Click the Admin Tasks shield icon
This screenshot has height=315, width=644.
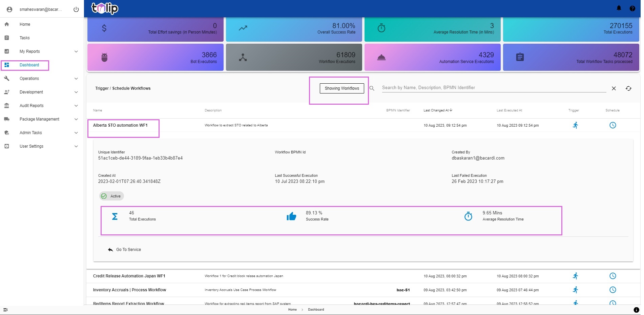(x=7, y=133)
